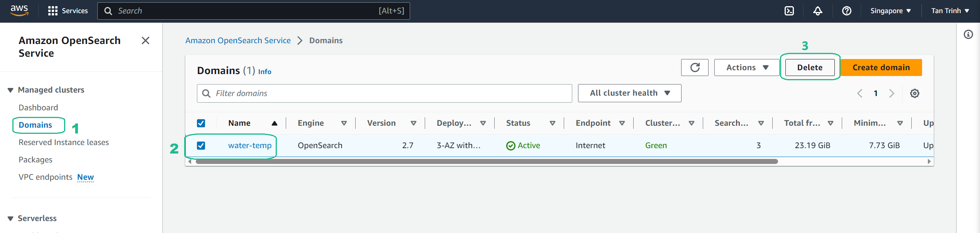The image size is (980, 233).
Task: Launch the CloudShell terminal icon
Action: [789, 11]
